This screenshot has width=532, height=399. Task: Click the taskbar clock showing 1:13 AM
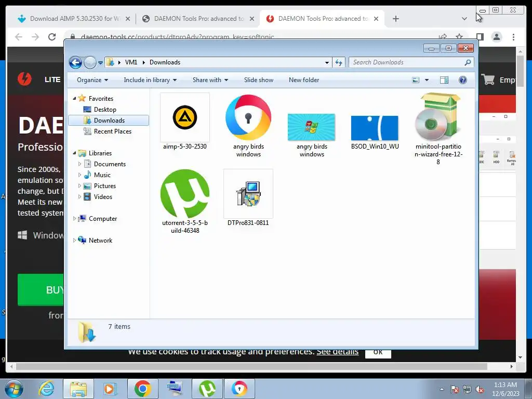coord(505,389)
